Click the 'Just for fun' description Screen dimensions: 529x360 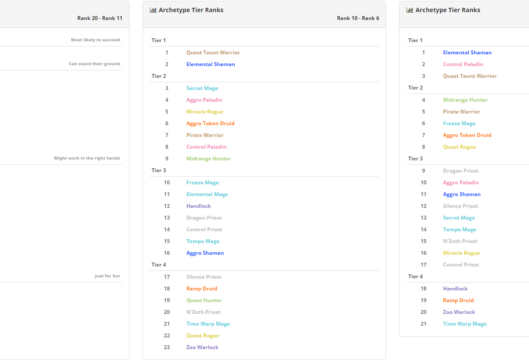pos(107,276)
